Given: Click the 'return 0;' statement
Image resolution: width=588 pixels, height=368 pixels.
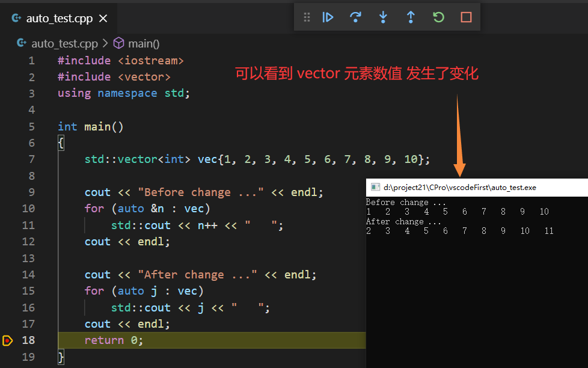Looking at the screenshot, I should (x=114, y=340).
